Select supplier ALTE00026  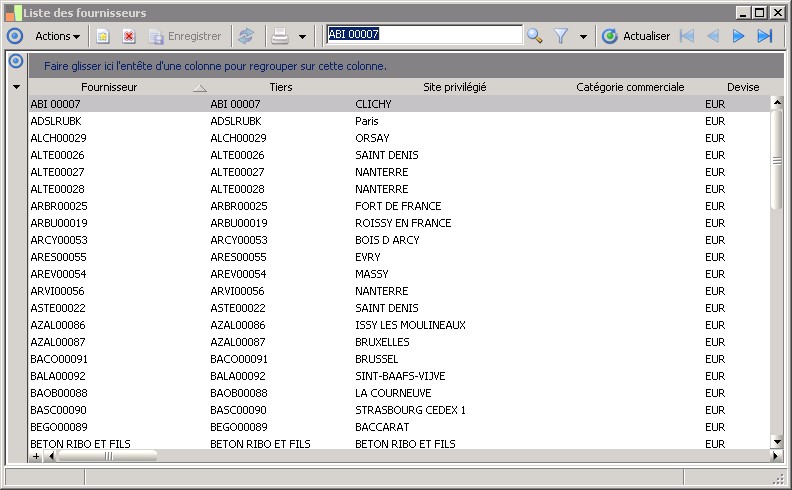point(57,155)
